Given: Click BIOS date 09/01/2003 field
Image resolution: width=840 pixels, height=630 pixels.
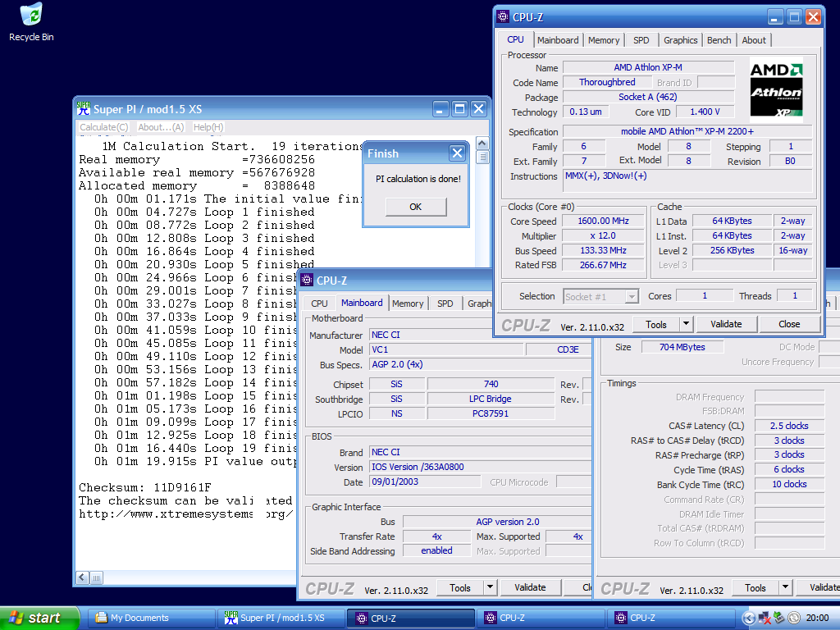Looking at the screenshot, I should 426,482.
